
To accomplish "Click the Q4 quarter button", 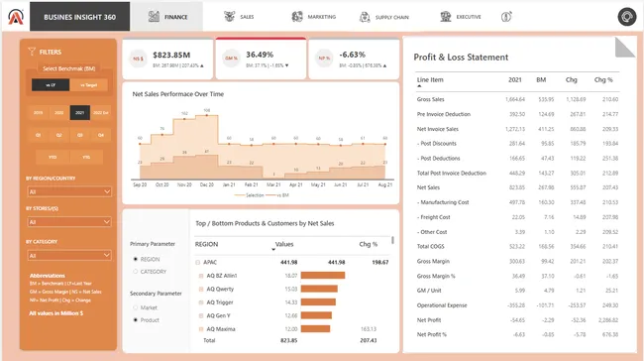I will [101, 135].
